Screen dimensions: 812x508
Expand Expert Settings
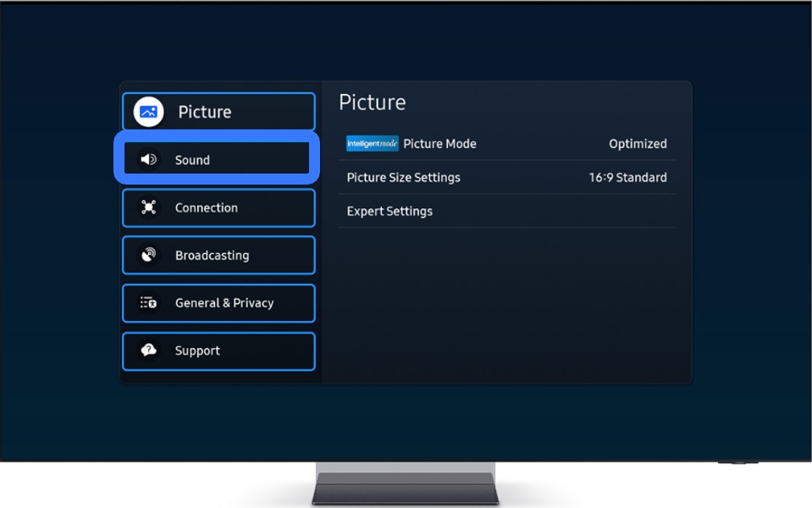389,212
